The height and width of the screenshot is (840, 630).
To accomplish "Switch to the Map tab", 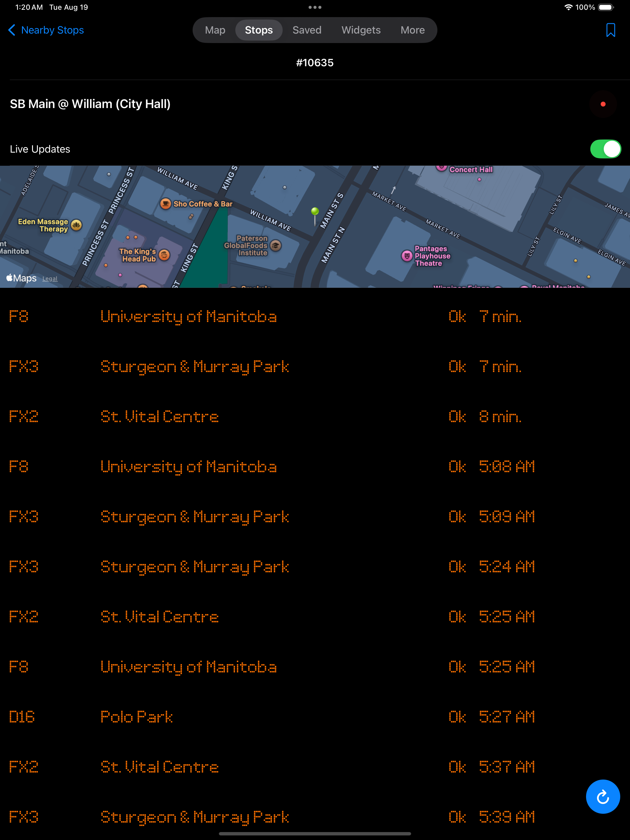I will [x=215, y=30].
